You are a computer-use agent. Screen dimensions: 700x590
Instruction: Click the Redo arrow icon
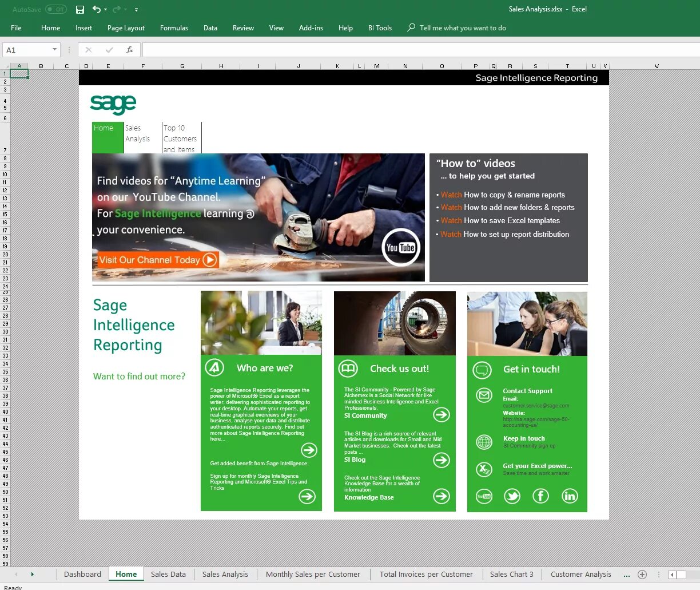[x=117, y=9]
